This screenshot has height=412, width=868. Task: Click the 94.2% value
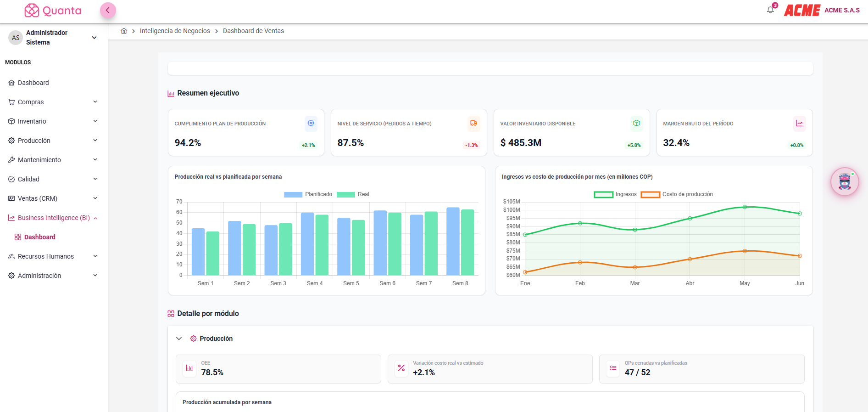(188, 143)
